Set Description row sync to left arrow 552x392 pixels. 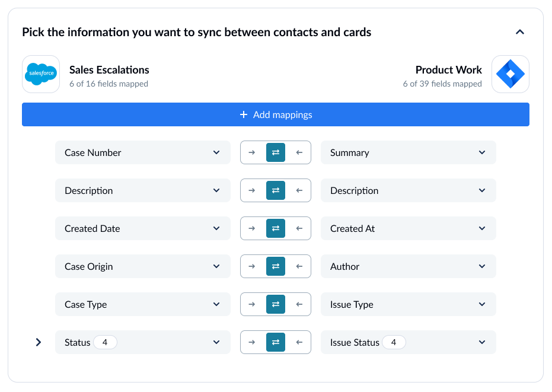point(299,190)
